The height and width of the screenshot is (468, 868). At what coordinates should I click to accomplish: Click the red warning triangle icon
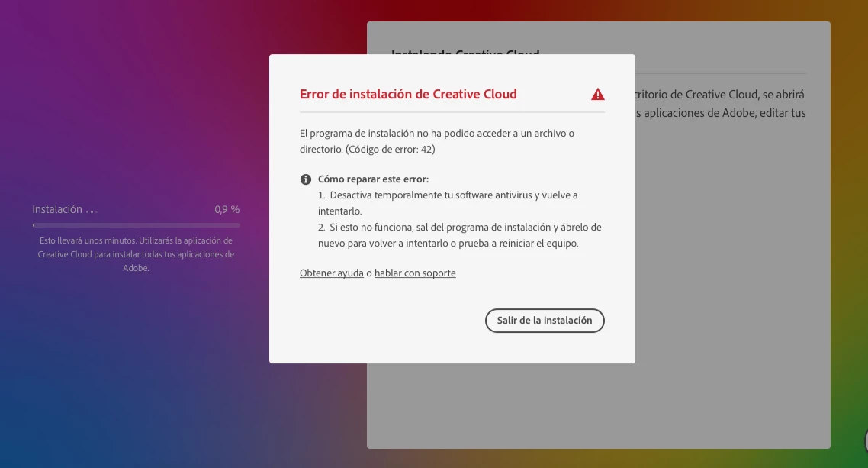pyautogui.click(x=598, y=94)
